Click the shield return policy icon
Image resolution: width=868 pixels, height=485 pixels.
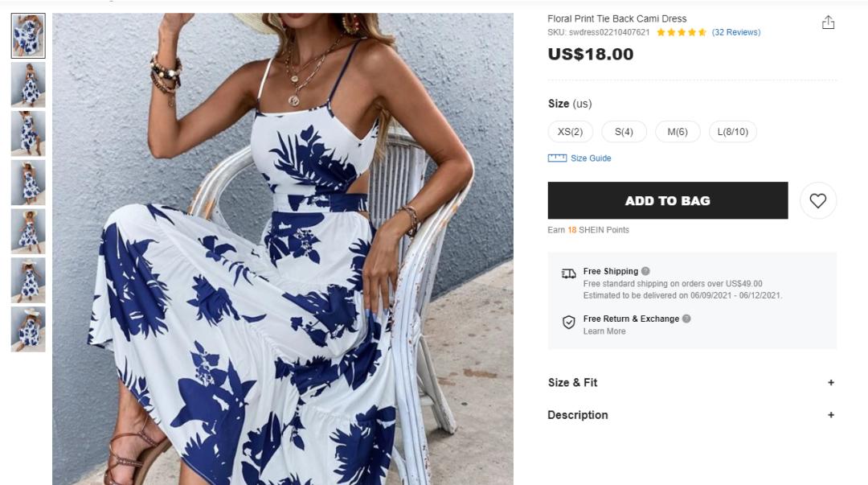coord(568,322)
